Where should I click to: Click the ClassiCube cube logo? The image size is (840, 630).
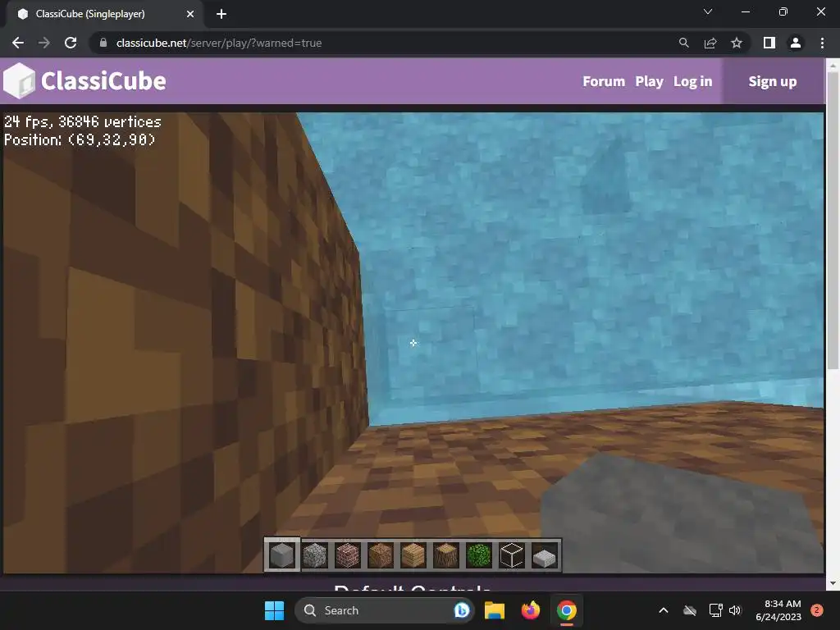pos(20,81)
